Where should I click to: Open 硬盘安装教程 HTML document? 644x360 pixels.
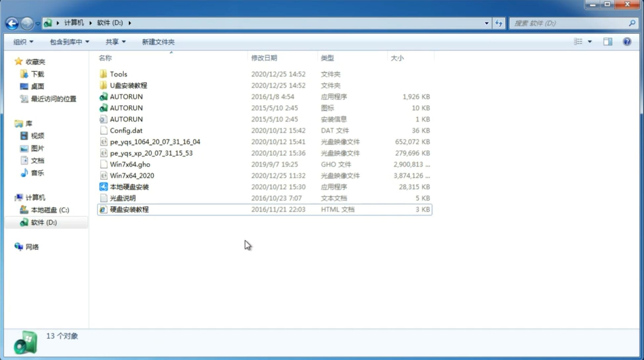(129, 209)
